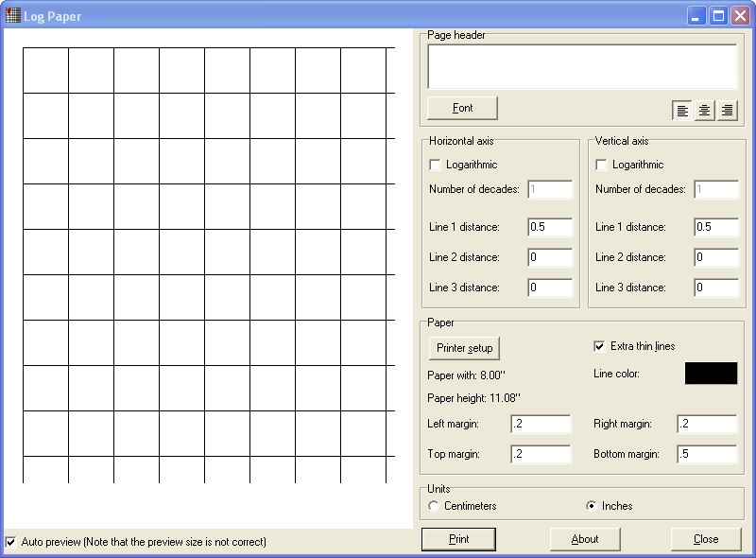
Task: Open Printer setup
Action: (x=464, y=348)
